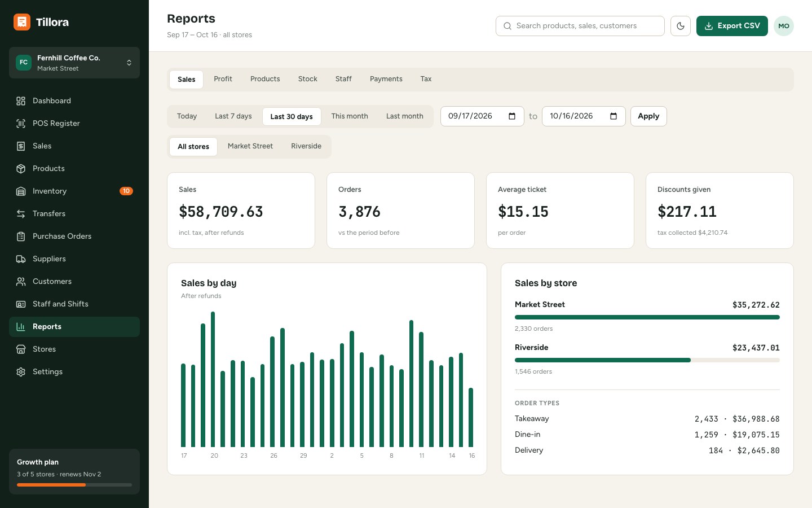Open the Tax report tab
Image resolution: width=812 pixels, height=508 pixels.
pos(426,79)
